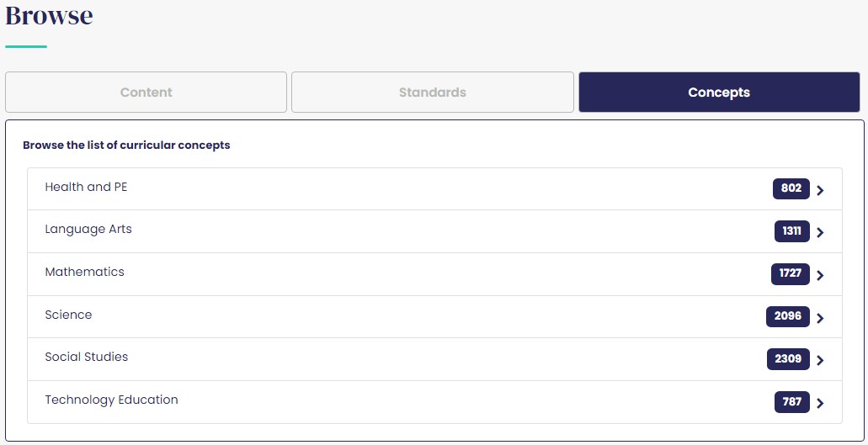Switch to the Standards tab
This screenshot has width=868, height=445.
(432, 93)
